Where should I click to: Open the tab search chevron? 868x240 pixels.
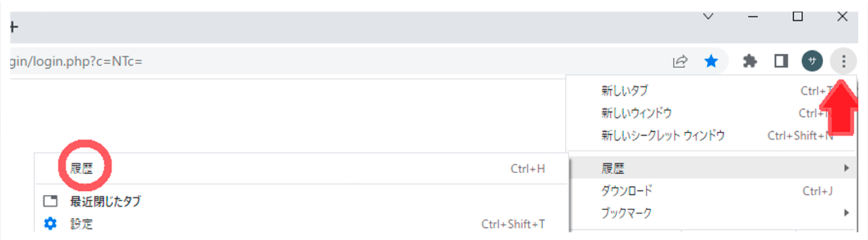pos(708,17)
